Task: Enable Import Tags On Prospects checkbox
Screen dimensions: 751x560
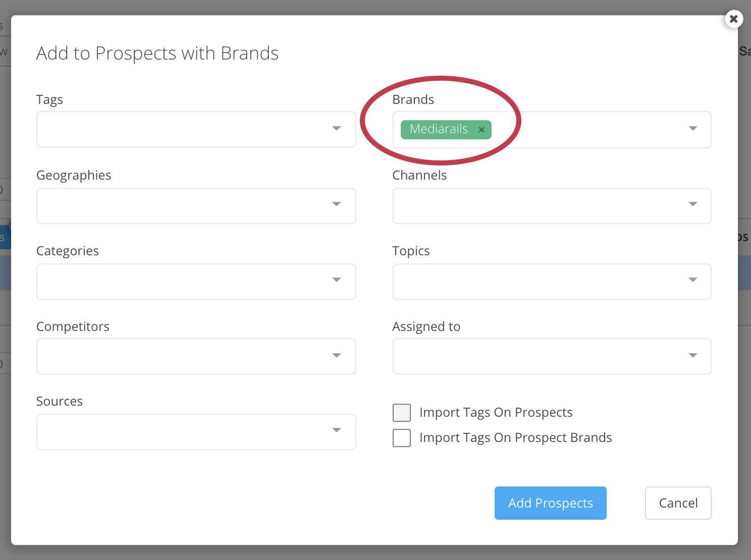Action: (402, 413)
